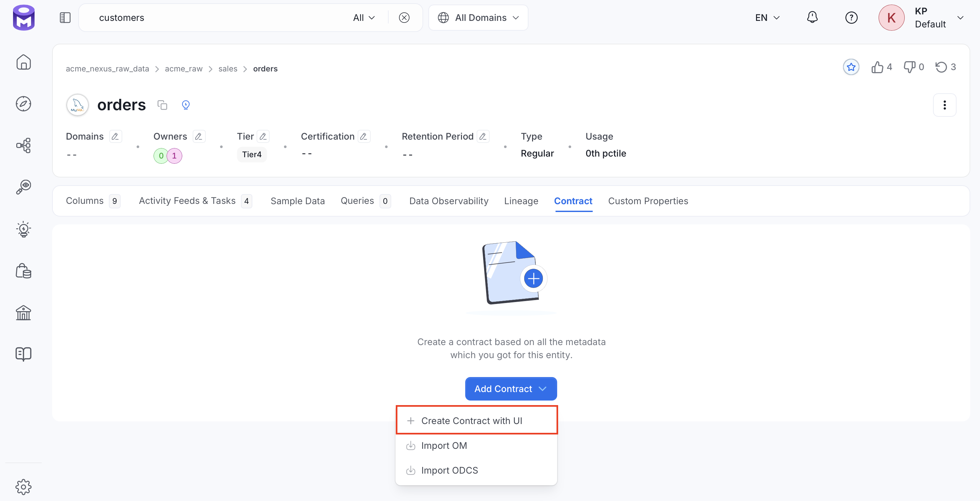The width and height of the screenshot is (980, 501).
Task: Open Govern building icon in sidebar
Action: coord(23,312)
